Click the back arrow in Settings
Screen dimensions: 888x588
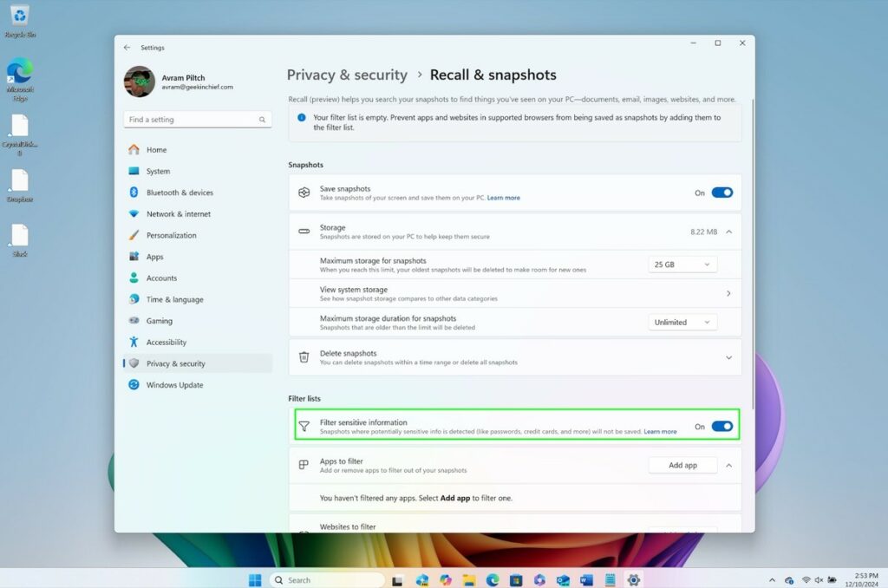[x=127, y=48]
